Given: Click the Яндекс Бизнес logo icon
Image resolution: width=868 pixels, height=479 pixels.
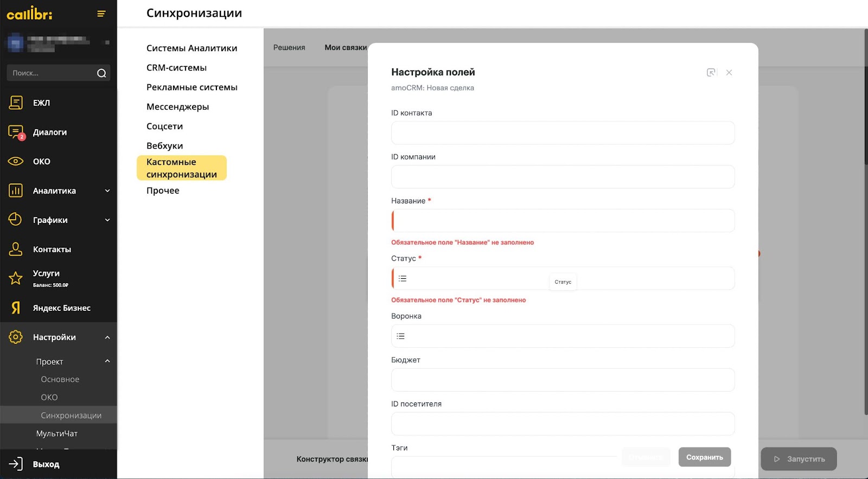Looking at the screenshot, I should [16, 308].
